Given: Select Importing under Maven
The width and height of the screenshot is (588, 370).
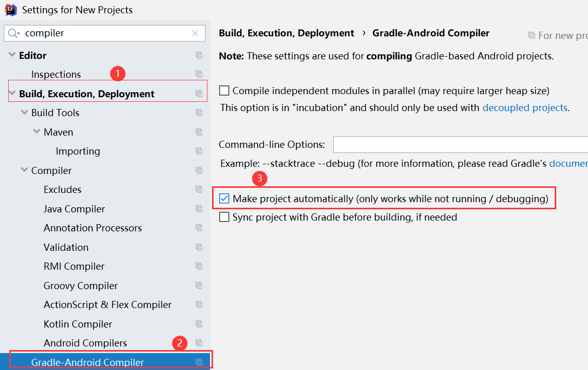Looking at the screenshot, I should [78, 151].
